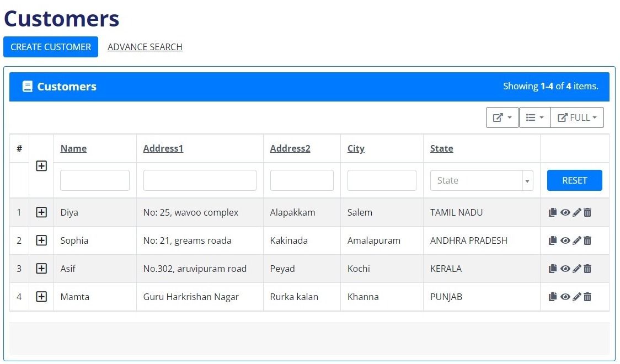Open the FULL export dropdown
Screen dimensions: 620x364
(577, 117)
